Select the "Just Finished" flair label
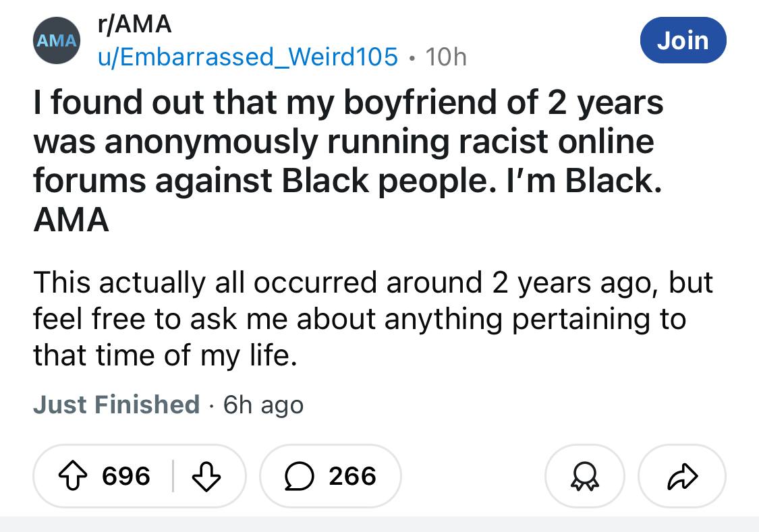 pyautogui.click(x=116, y=405)
